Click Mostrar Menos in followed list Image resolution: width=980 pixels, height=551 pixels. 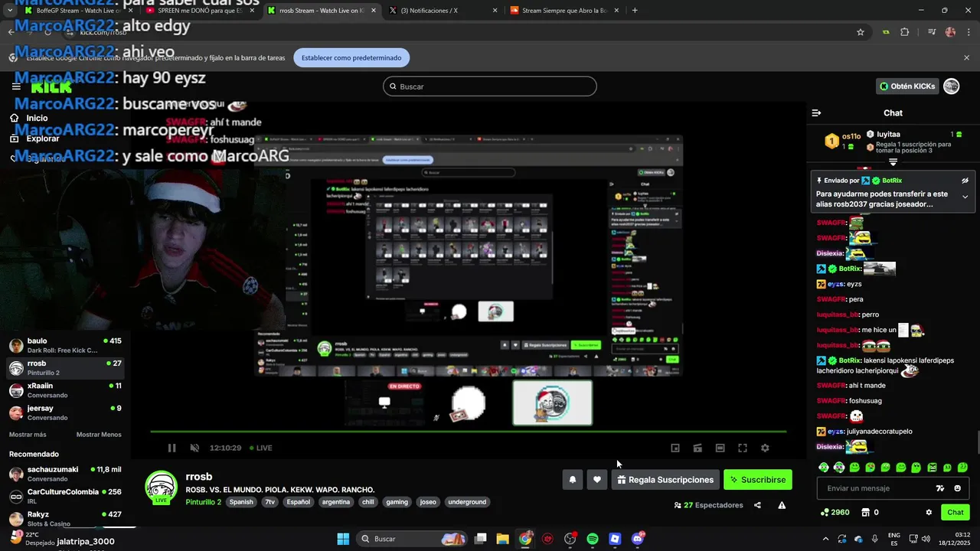[99, 435]
